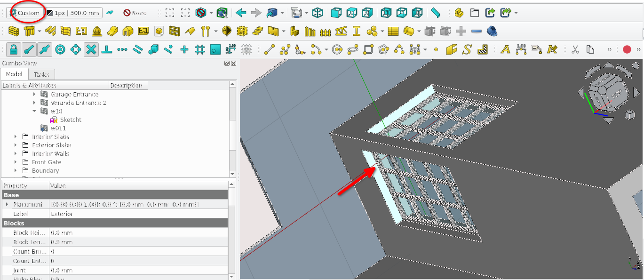Image resolution: width=644 pixels, height=280 pixels.
Task: Toggle the Snap Lock button
Action: [x=14, y=49]
